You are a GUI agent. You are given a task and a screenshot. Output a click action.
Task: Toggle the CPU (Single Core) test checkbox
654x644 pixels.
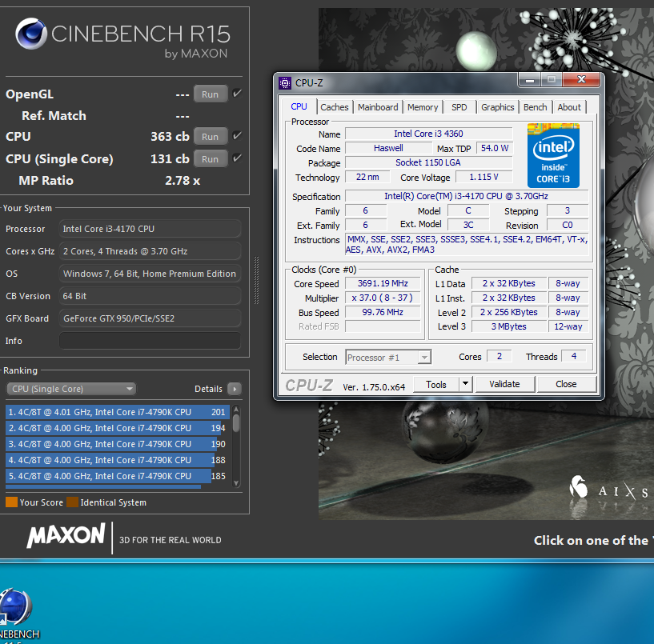click(x=237, y=158)
